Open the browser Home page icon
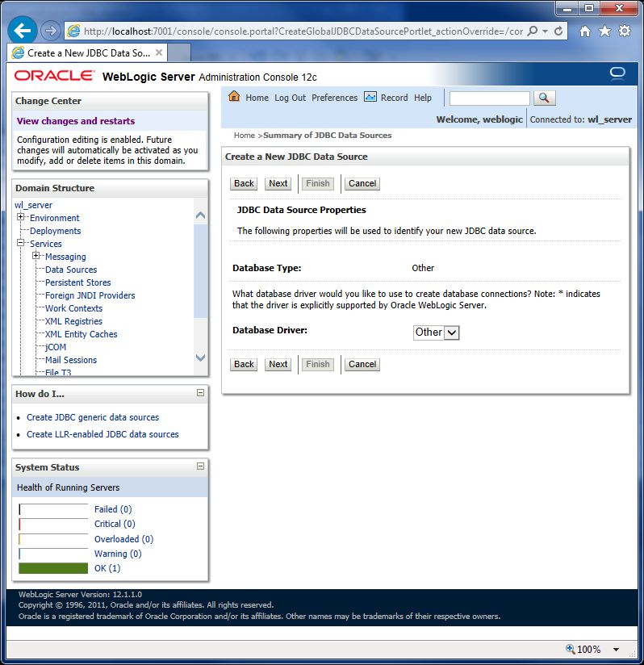Viewport: 644px width, 665px height. coord(585,31)
